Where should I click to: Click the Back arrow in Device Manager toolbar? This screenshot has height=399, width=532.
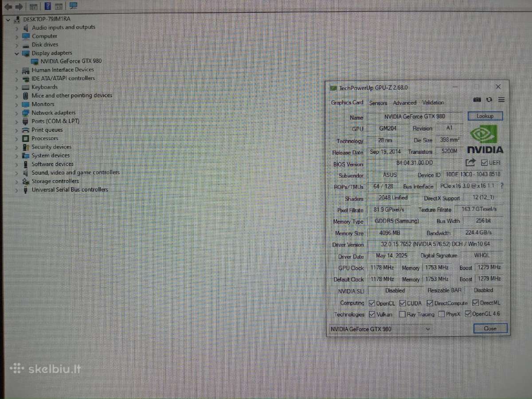tap(8, 7)
